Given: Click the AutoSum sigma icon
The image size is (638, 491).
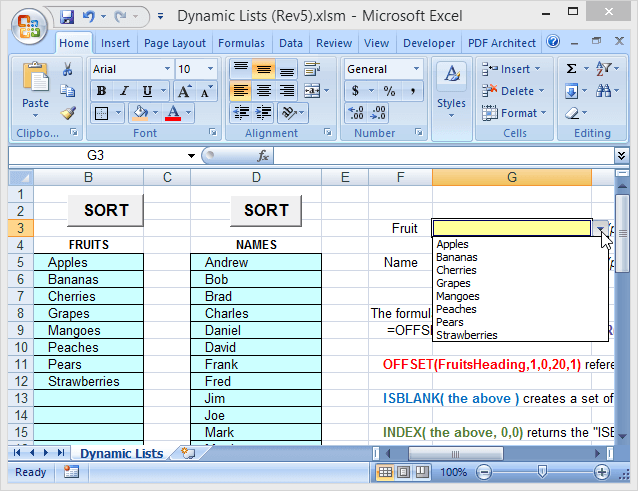Looking at the screenshot, I should click(571, 69).
